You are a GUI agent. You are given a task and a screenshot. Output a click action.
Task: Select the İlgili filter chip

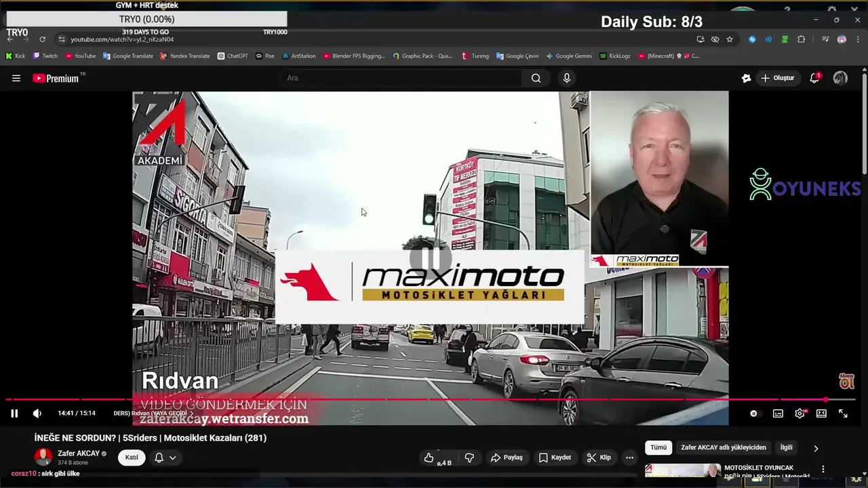(x=786, y=447)
